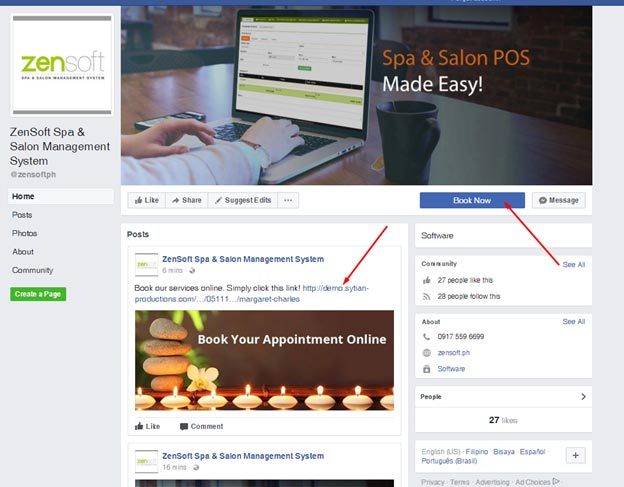Screen dimensions: 624x487
Task: Click the plus button for more languages
Action: [575, 455]
